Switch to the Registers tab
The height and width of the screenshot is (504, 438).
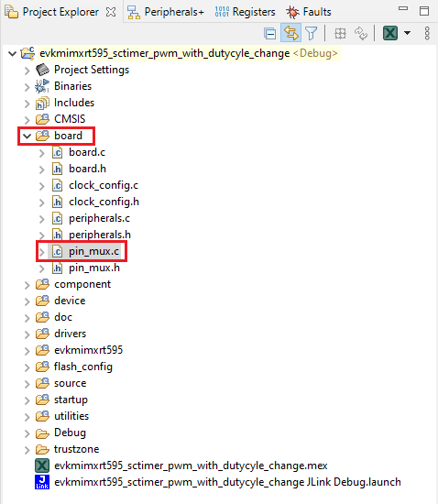click(x=246, y=12)
